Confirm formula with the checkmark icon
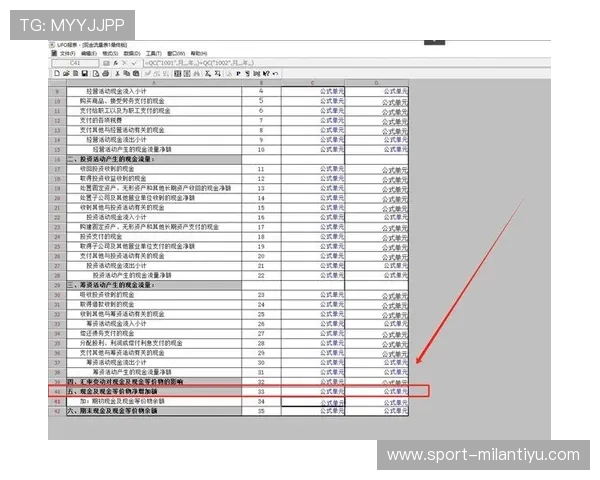 [x=134, y=63]
